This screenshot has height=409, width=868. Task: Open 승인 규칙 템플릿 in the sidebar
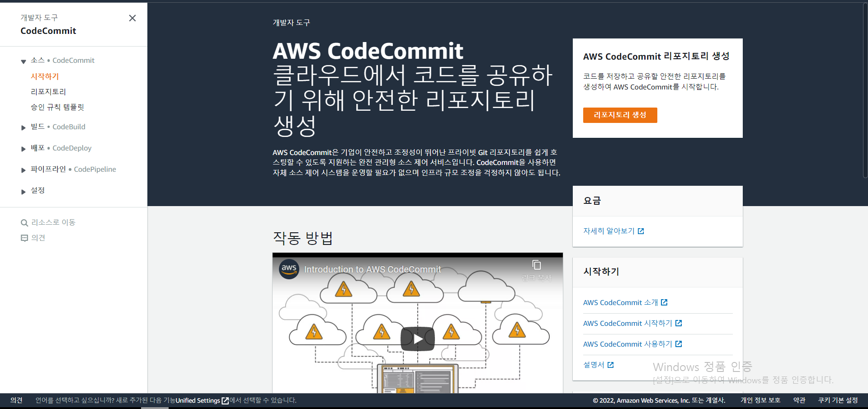(57, 107)
